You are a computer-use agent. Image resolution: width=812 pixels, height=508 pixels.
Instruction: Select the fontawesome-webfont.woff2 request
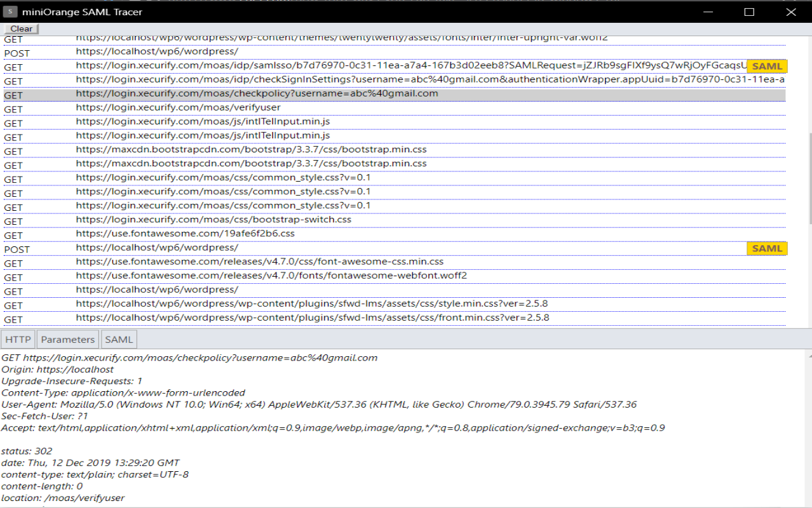395,276
